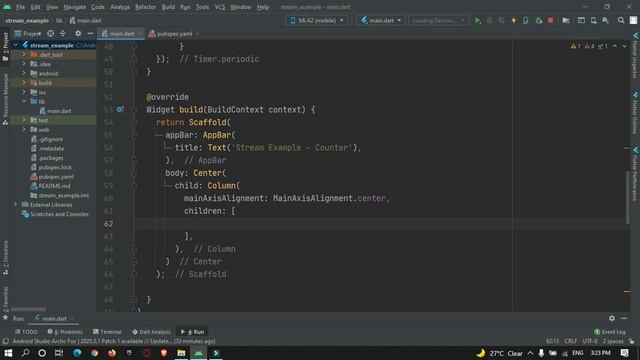Open the Dart Analysis tool window
Image resolution: width=640 pixels, height=360 pixels.
(x=151, y=332)
